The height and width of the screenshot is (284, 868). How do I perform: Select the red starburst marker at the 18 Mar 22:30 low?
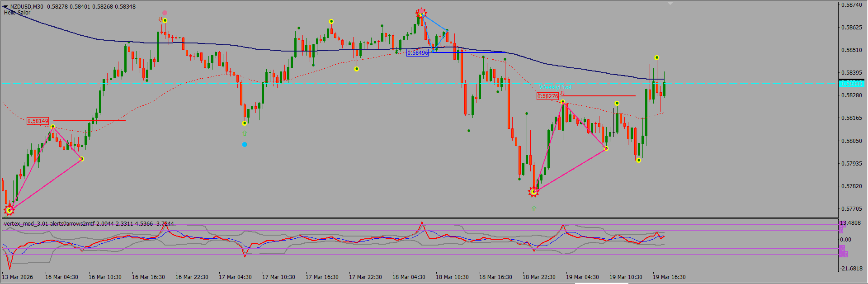tap(533, 192)
